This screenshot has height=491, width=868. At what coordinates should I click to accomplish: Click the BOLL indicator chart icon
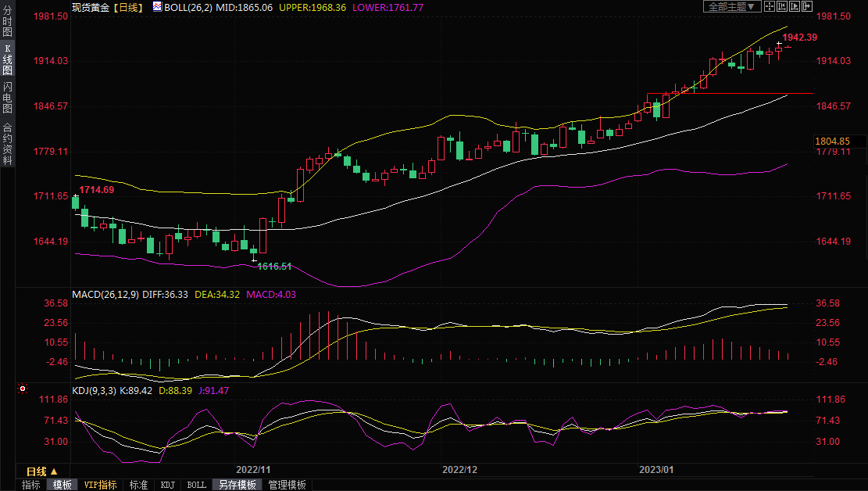pos(157,6)
